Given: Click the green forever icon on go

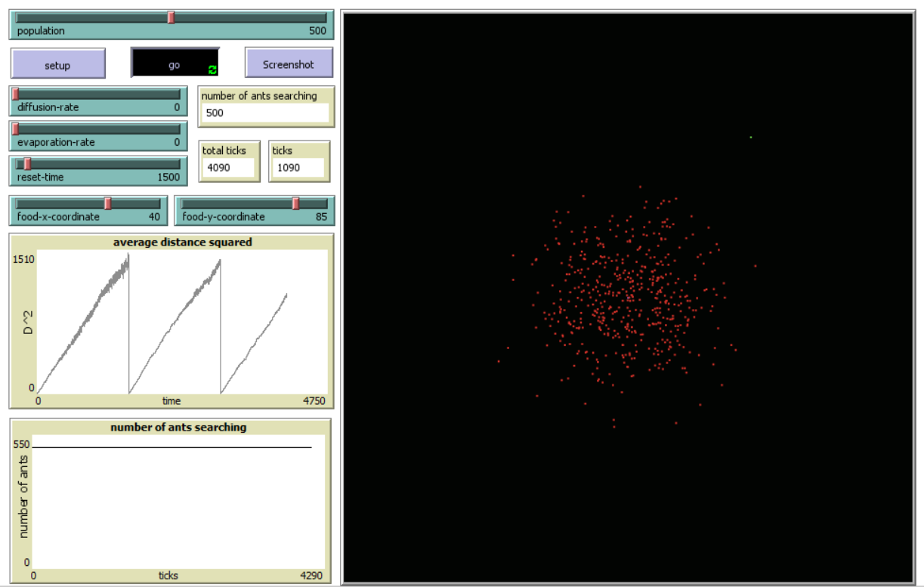Looking at the screenshot, I should coord(212,70).
